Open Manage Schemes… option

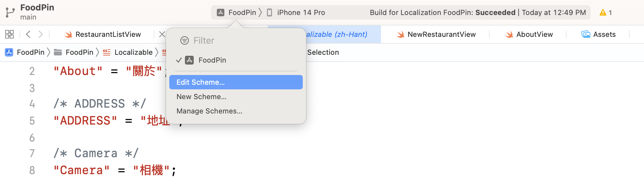(x=209, y=111)
